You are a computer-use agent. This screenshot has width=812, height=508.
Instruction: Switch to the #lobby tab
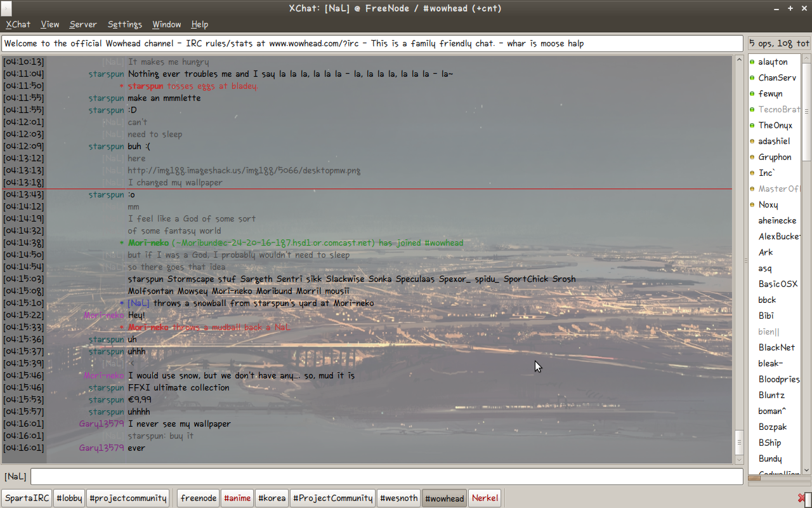coord(70,498)
